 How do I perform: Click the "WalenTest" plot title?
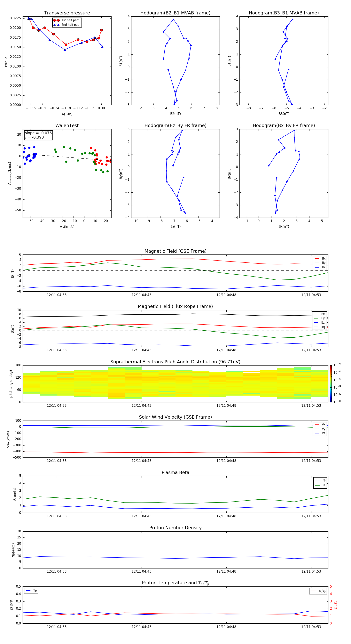click(67, 125)
